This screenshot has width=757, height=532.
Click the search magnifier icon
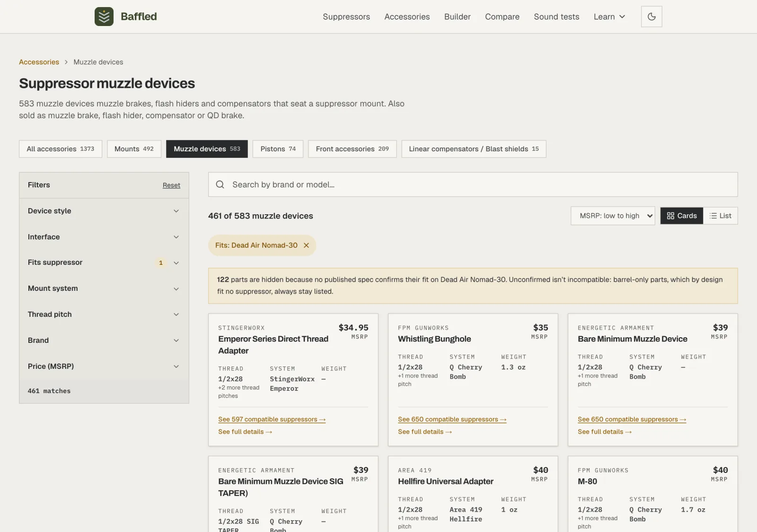[220, 184]
